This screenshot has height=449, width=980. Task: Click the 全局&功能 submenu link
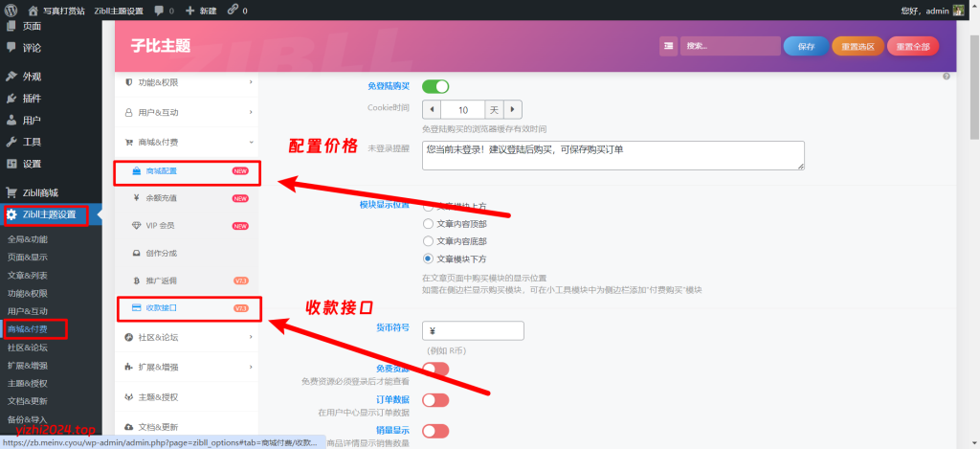coord(28,239)
